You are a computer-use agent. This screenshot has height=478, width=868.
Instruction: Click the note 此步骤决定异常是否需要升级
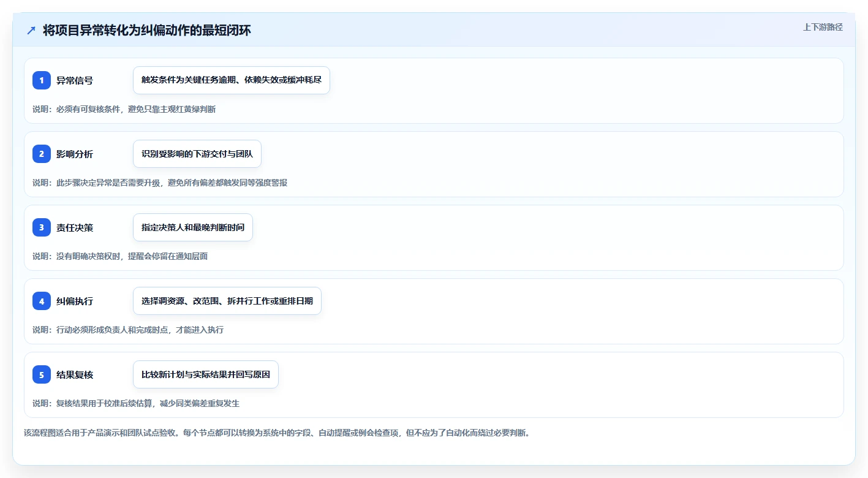coord(160,183)
